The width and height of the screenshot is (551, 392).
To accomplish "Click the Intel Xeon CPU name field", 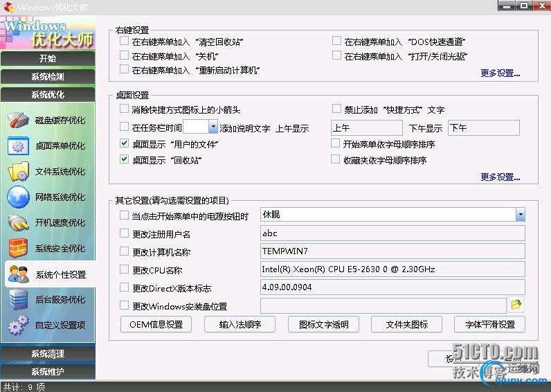I will pyautogui.click(x=392, y=269).
